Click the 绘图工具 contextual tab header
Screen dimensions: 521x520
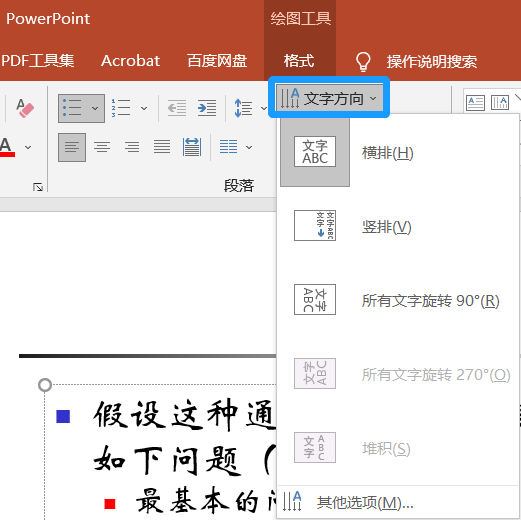pos(300,19)
